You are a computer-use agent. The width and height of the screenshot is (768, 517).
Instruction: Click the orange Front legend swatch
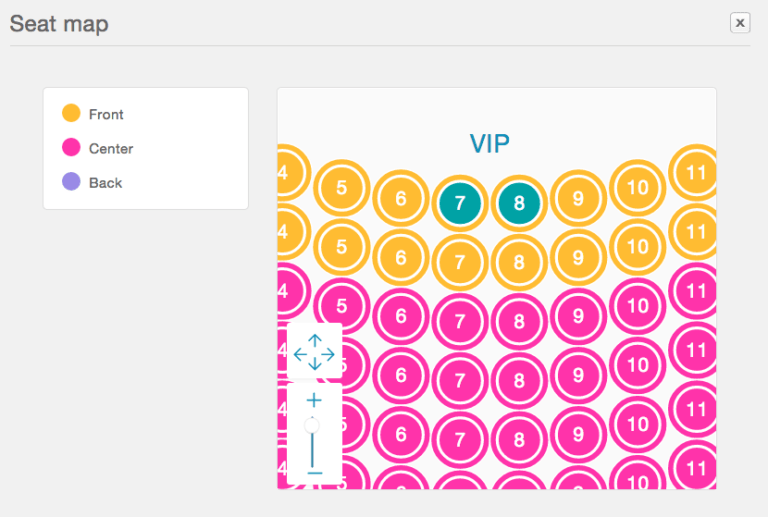tap(71, 114)
